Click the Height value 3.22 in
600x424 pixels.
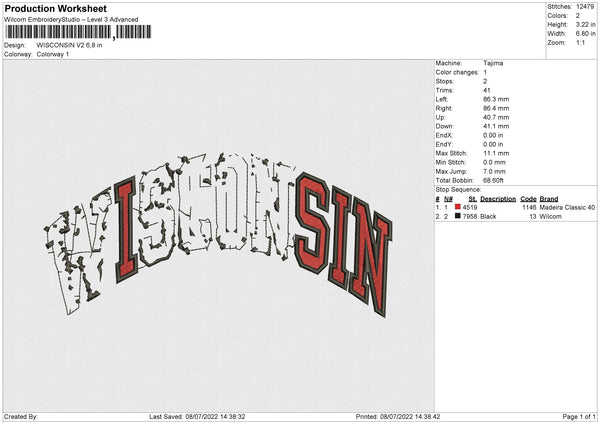(x=585, y=24)
